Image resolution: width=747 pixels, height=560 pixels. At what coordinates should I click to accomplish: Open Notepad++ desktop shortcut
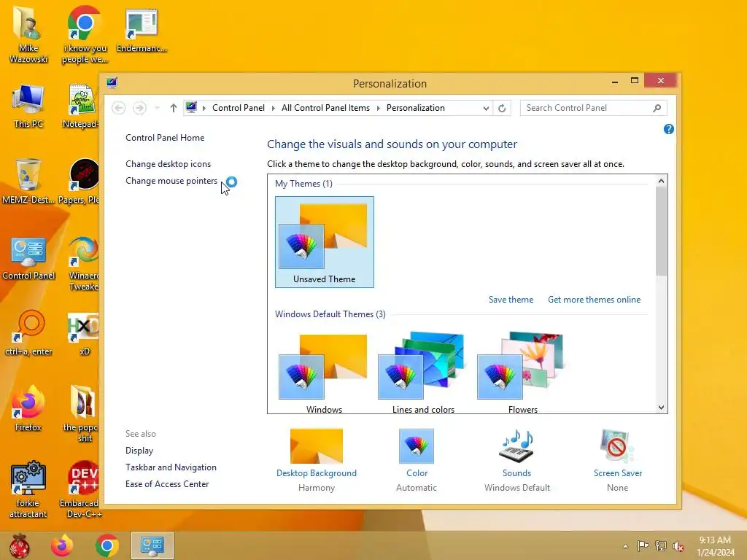pos(81,106)
